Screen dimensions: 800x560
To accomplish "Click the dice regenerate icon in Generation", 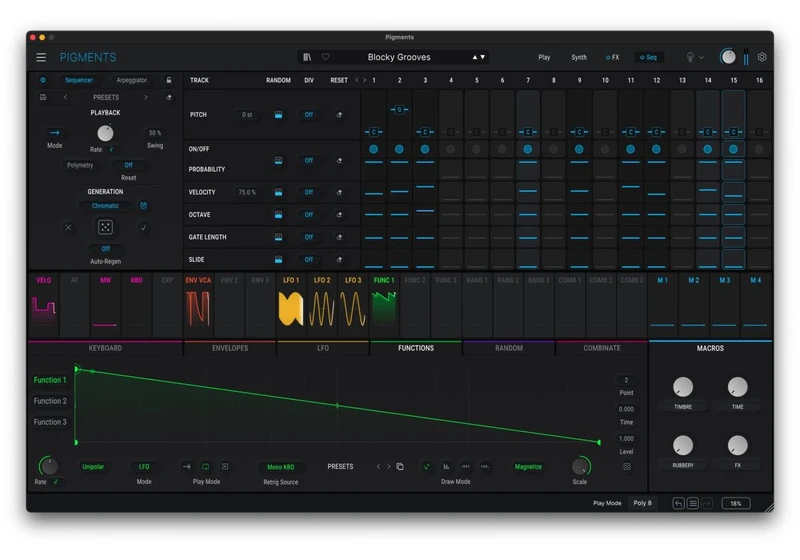I will [x=105, y=227].
